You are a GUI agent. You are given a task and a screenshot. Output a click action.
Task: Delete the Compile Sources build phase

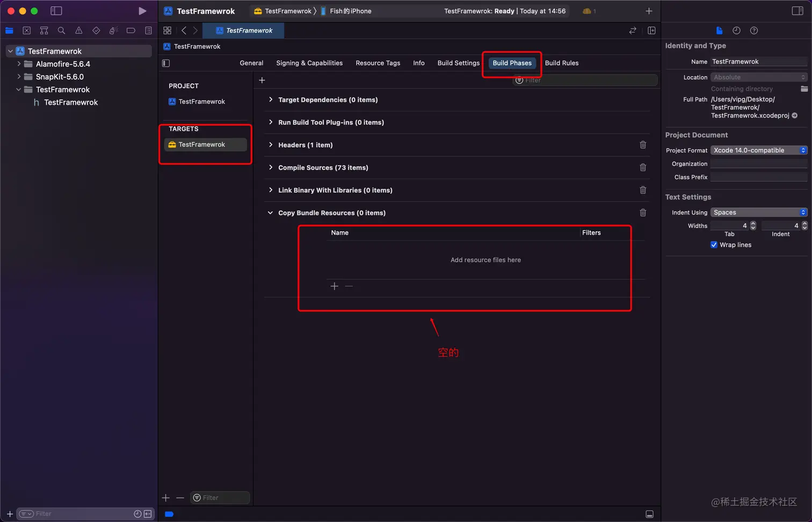coord(643,168)
